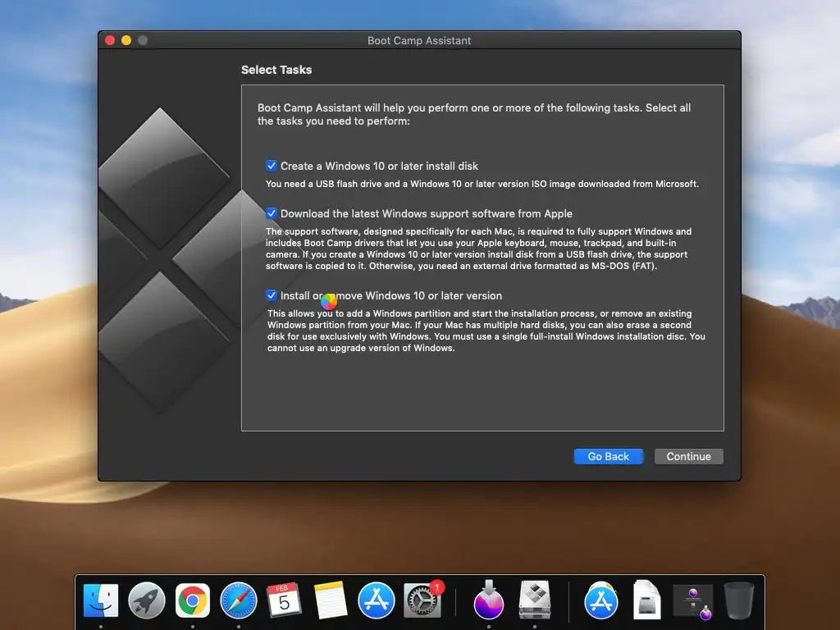Click the Go Back button
Image resolution: width=840 pixels, height=630 pixels.
(x=608, y=456)
